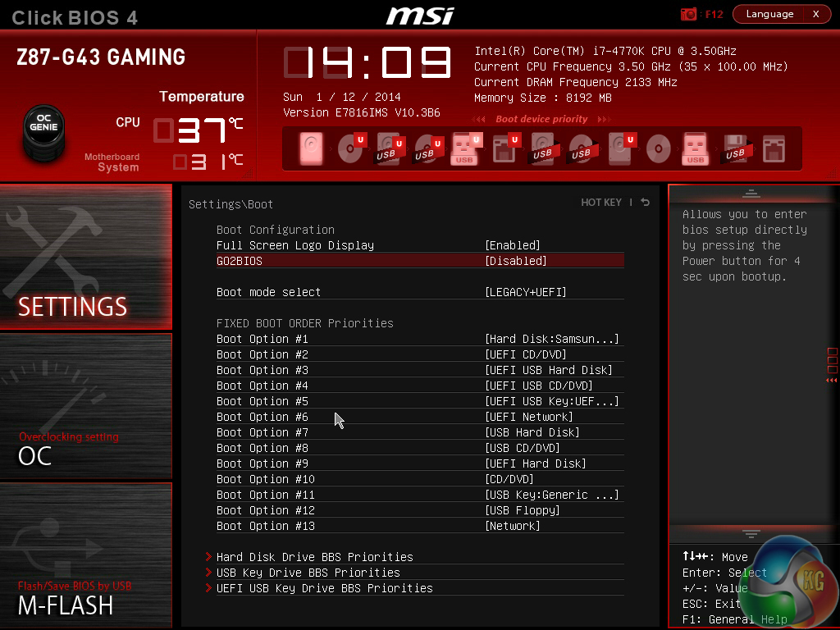
Task: Click the date Sun 1 / 12 / 2014
Action: 342,97
